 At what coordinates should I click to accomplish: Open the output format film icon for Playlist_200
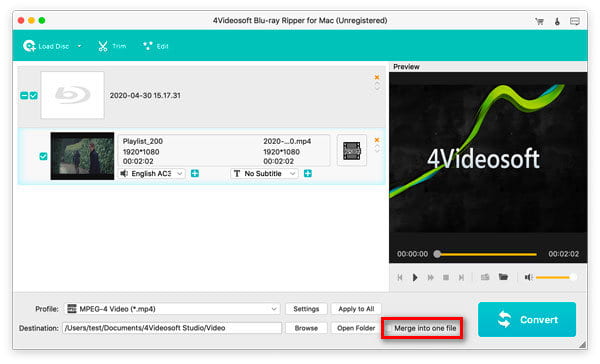352,150
